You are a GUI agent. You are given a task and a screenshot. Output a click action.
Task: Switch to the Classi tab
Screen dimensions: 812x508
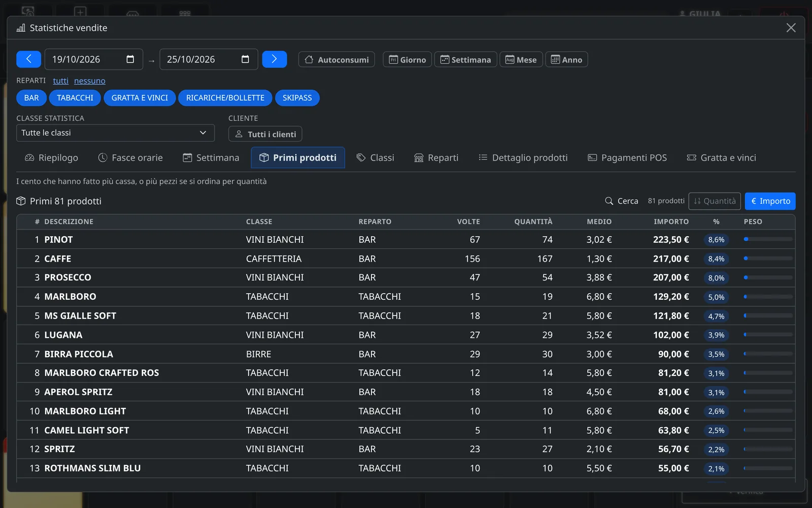[375, 158]
